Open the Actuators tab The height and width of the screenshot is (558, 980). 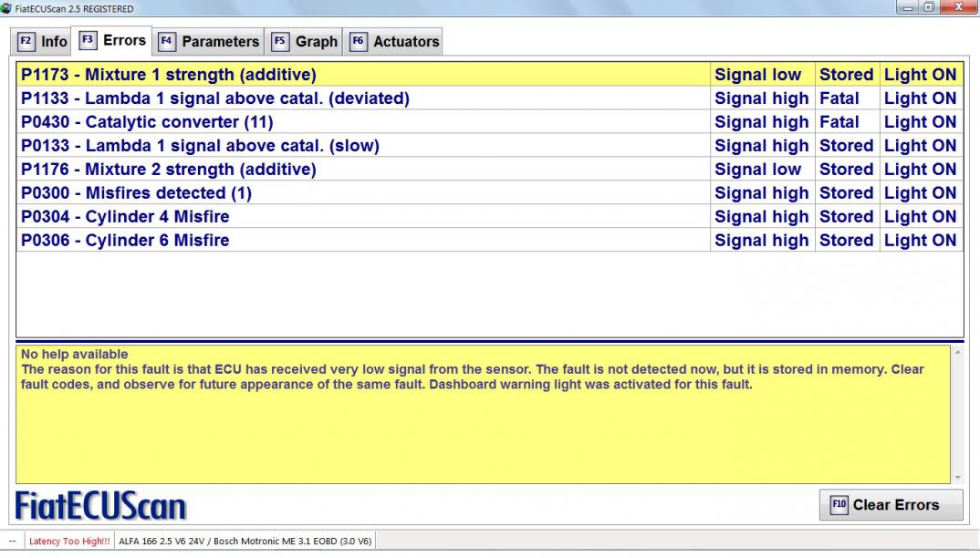(393, 42)
